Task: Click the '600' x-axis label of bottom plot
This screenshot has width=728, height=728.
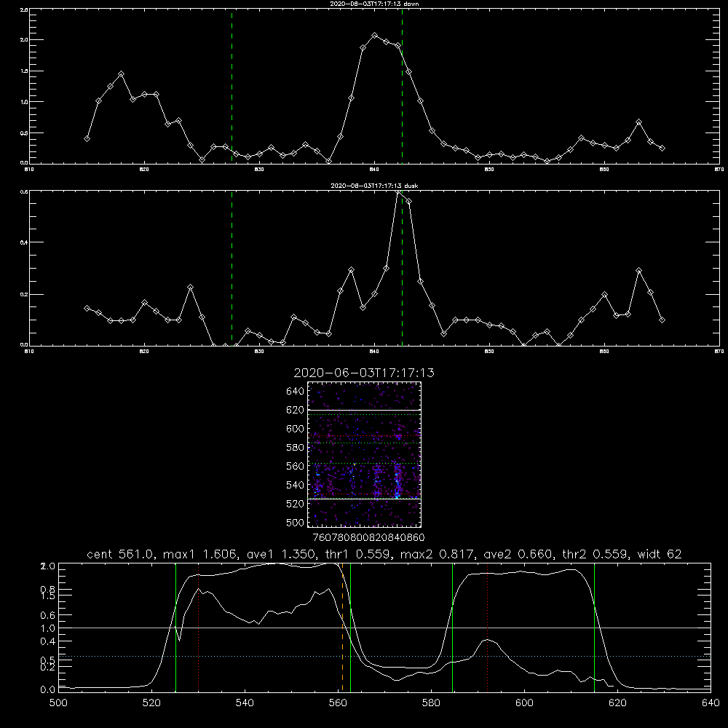Action: coord(524,703)
